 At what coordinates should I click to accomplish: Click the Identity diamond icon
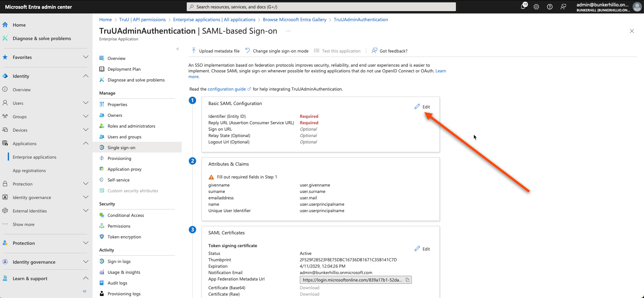(x=5, y=76)
